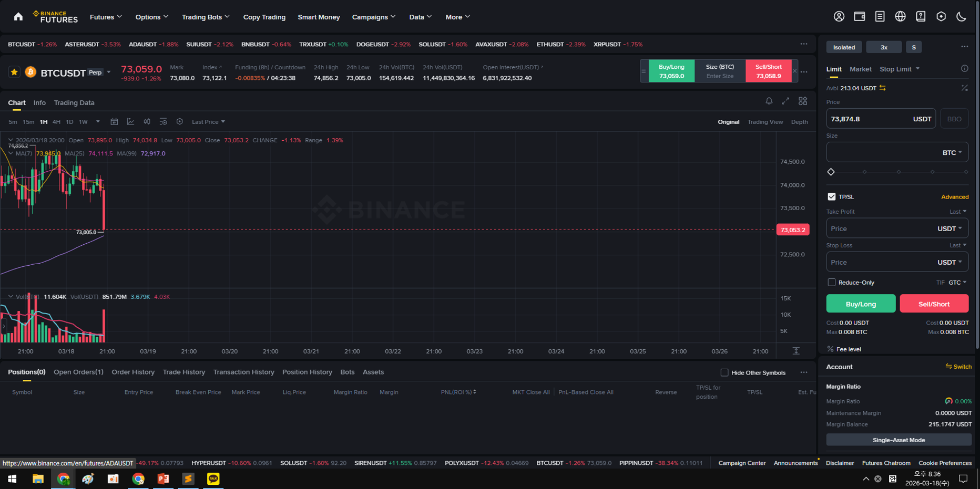This screenshot has width=980, height=489.
Task: Expand chart to fullscreen
Action: 785,101
